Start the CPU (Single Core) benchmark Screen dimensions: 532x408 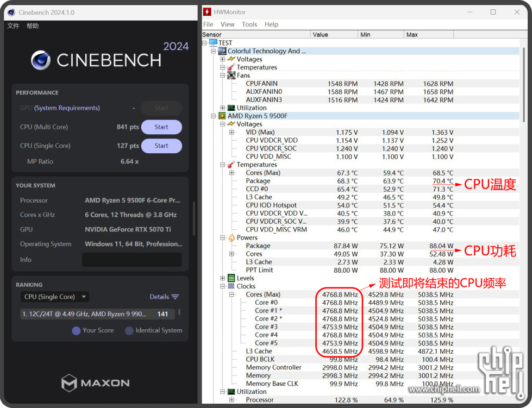pos(161,146)
